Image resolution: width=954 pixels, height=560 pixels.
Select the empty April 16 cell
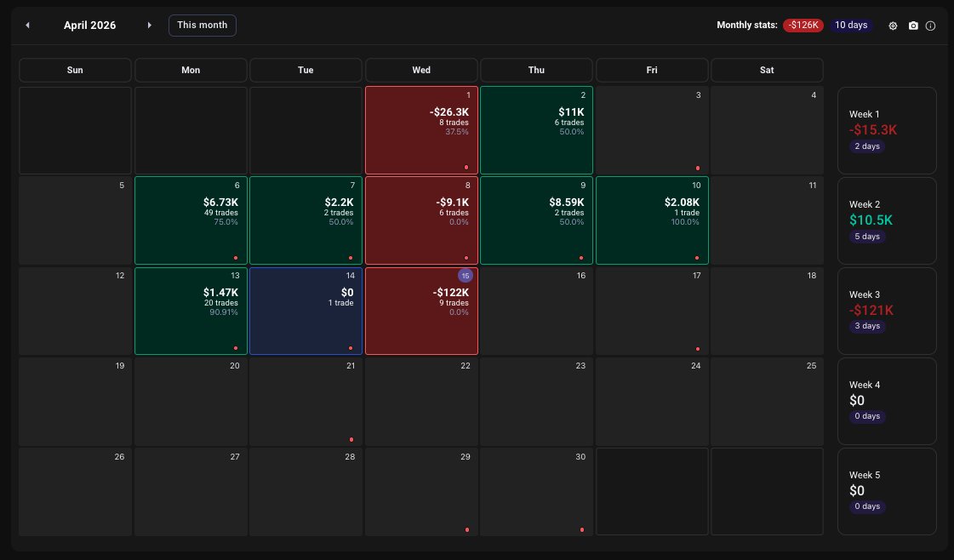(536, 311)
